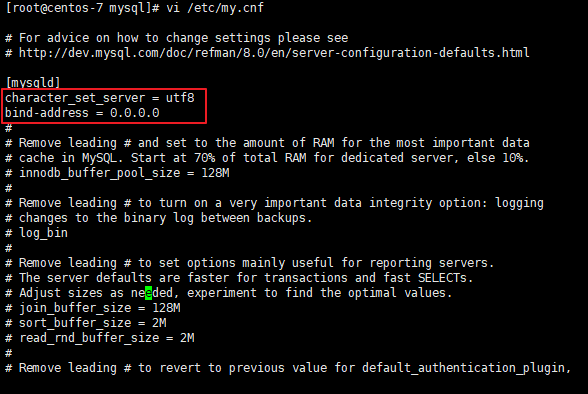This screenshot has height=394, width=588.
Task: Click the bind-address = 0.0.0.0 line
Action: pos(82,113)
